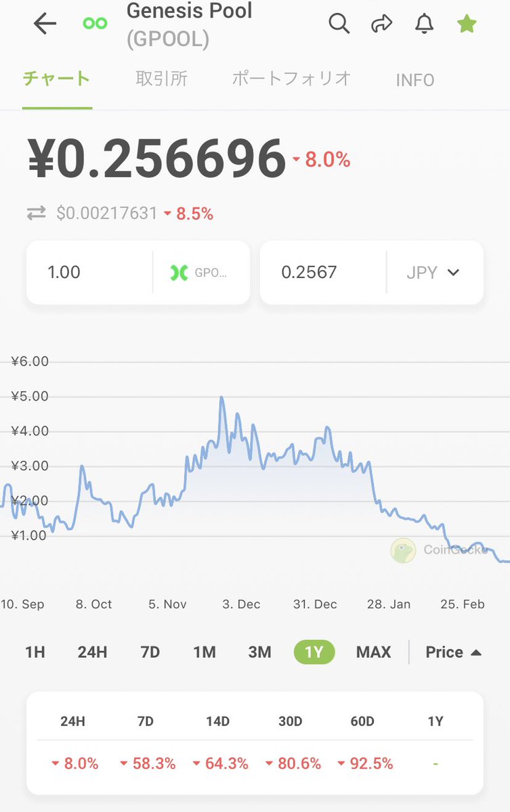Tap the 60D column header in table
Viewport: 510px width, 812px height.
pyautogui.click(x=362, y=721)
